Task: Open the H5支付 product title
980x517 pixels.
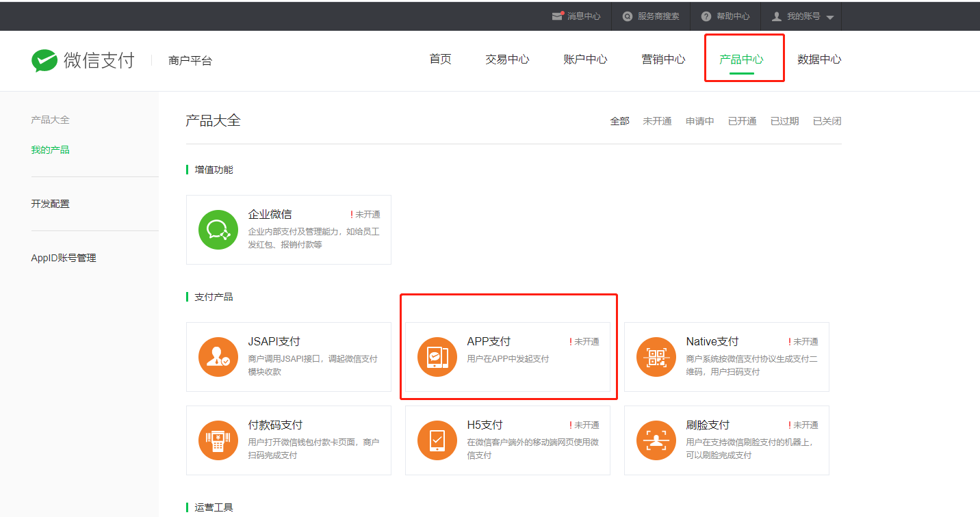Action: [485, 425]
